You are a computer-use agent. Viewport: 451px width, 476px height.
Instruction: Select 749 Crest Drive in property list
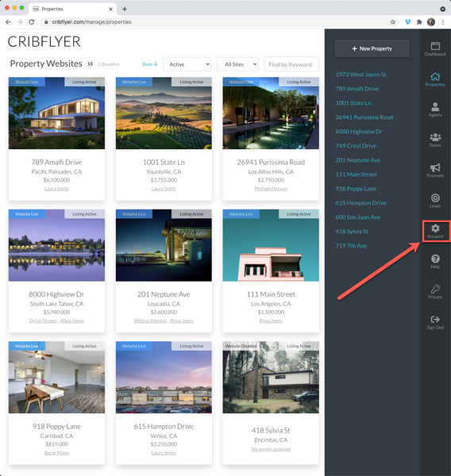356,146
